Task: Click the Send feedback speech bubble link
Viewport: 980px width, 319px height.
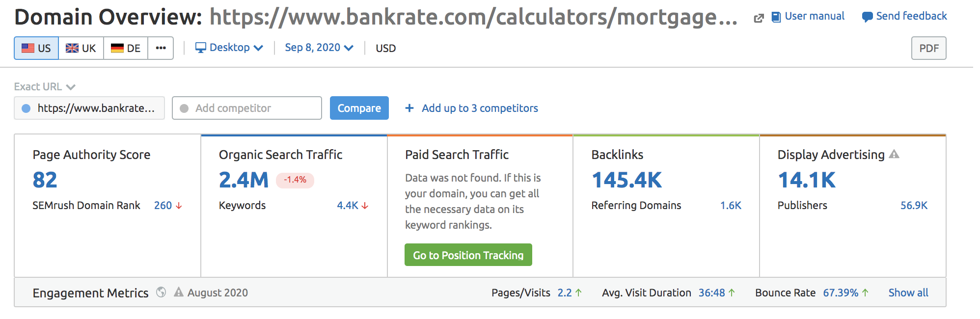Action: (904, 16)
